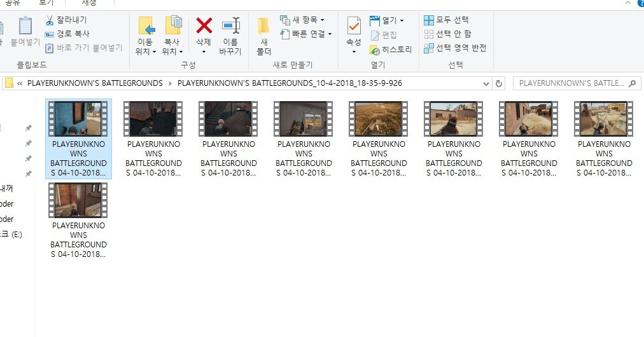Open the 빠른 연결 (Easy access) dropdown

(x=306, y=34)
